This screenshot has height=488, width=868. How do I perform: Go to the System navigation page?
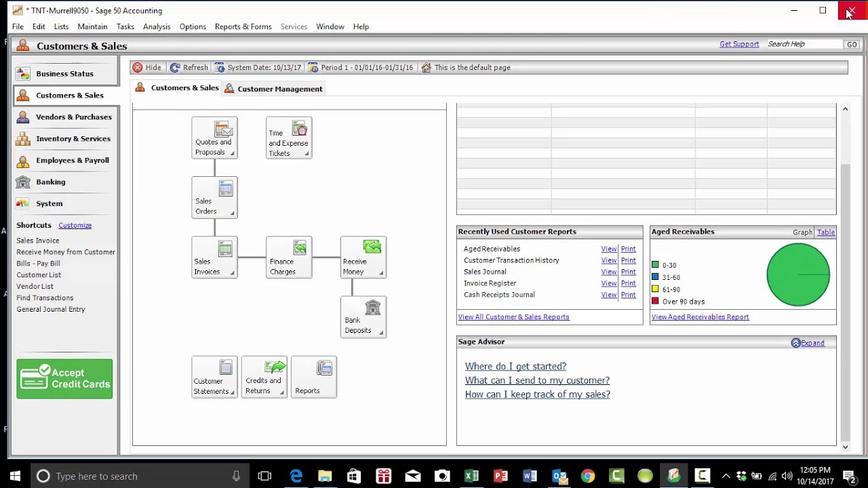65,203
